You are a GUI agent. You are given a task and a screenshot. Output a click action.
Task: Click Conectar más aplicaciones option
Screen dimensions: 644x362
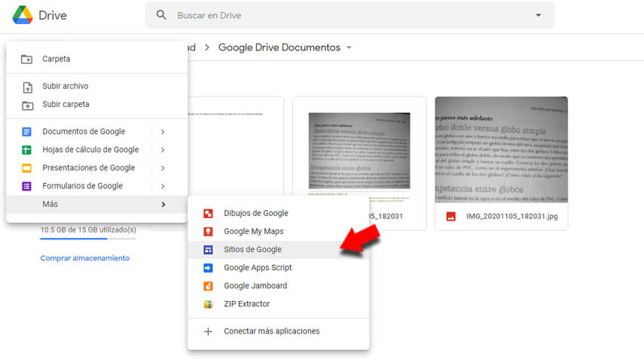tap(271, 331)
